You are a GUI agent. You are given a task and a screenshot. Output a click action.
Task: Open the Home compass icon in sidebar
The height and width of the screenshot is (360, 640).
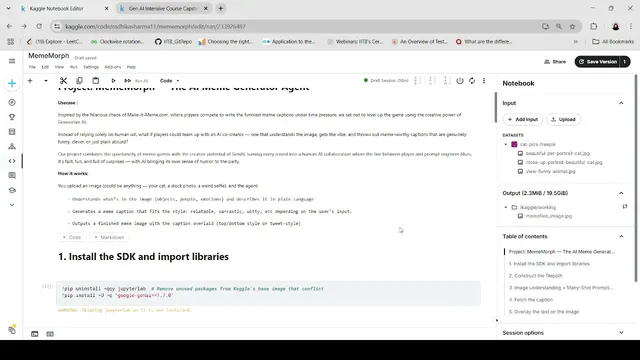(x=12, y=102)
